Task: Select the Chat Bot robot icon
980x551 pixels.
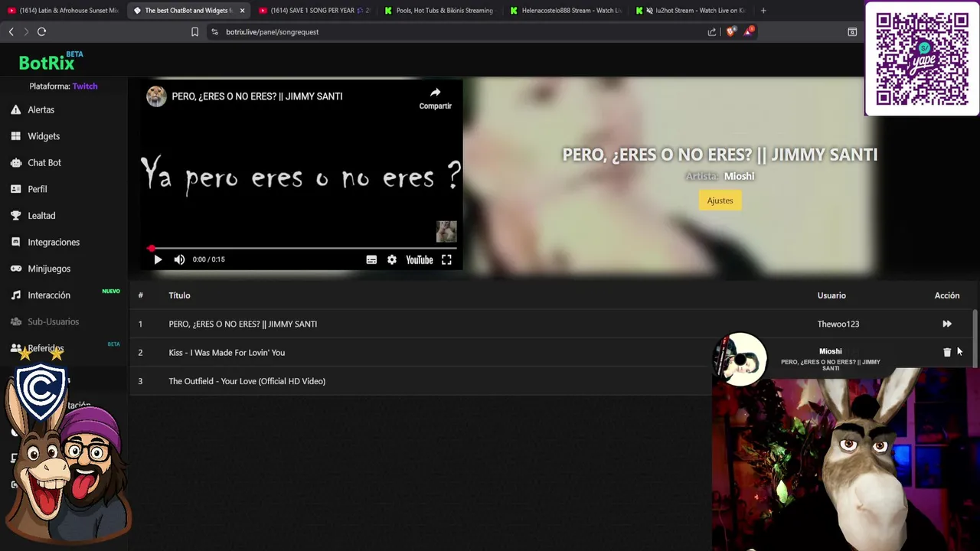Action: click(15, 163)
